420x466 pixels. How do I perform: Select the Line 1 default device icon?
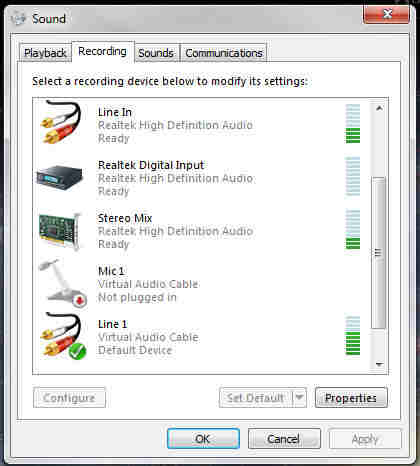tap(63, 336)
